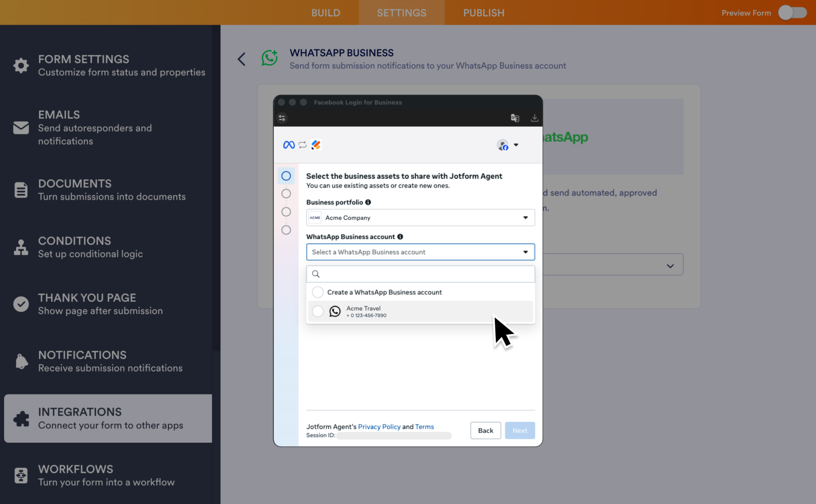Viewport: 816px width, 504px height.
Task: Open the Integrations menu item
Action: tap(108, 419)
